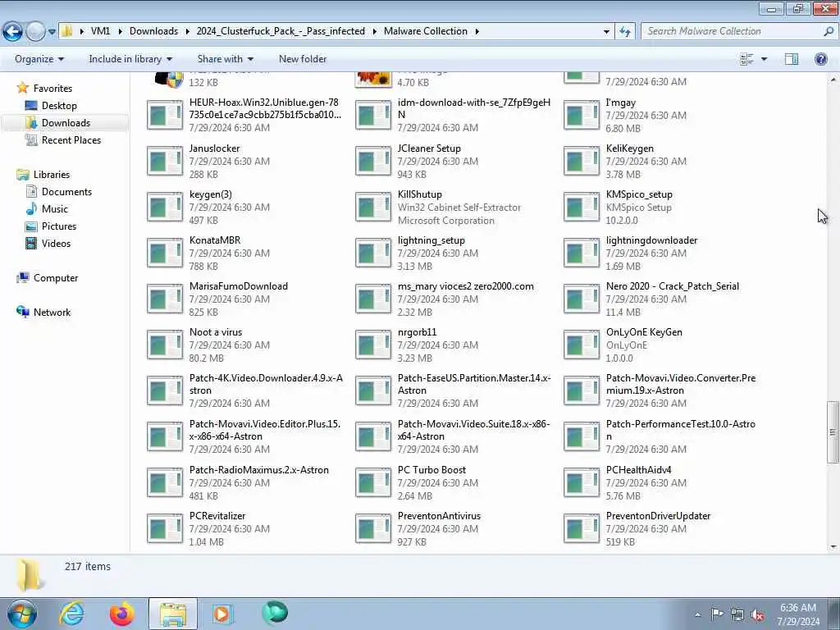840x630 pixels.
Task: Click the scrollbar down arrow
Action: click(x=833, y=547)
